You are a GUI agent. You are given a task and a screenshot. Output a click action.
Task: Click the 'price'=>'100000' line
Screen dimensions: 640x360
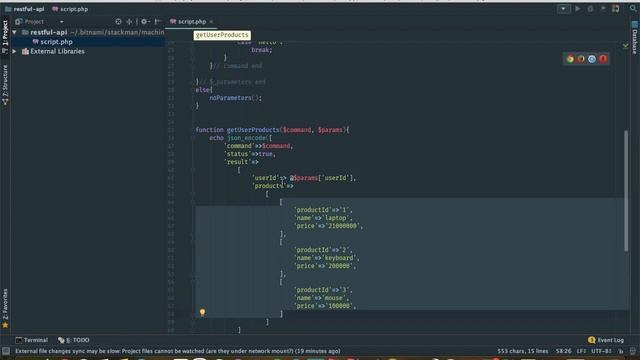325,306
